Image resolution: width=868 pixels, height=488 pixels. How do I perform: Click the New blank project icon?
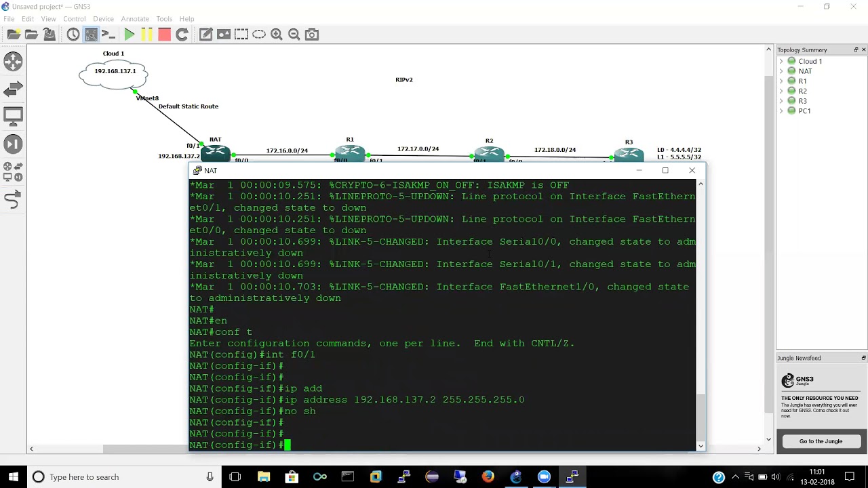(x=14, y=34)
